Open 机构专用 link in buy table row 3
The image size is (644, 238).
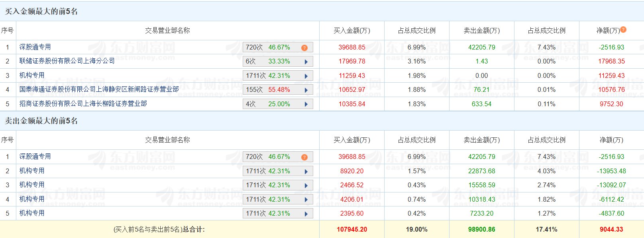pos(32,75)
